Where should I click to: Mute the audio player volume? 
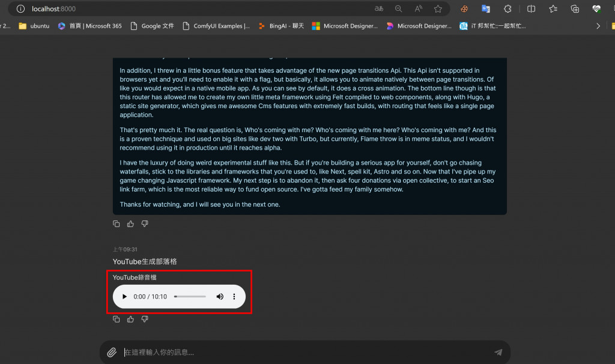click(220, 297)
